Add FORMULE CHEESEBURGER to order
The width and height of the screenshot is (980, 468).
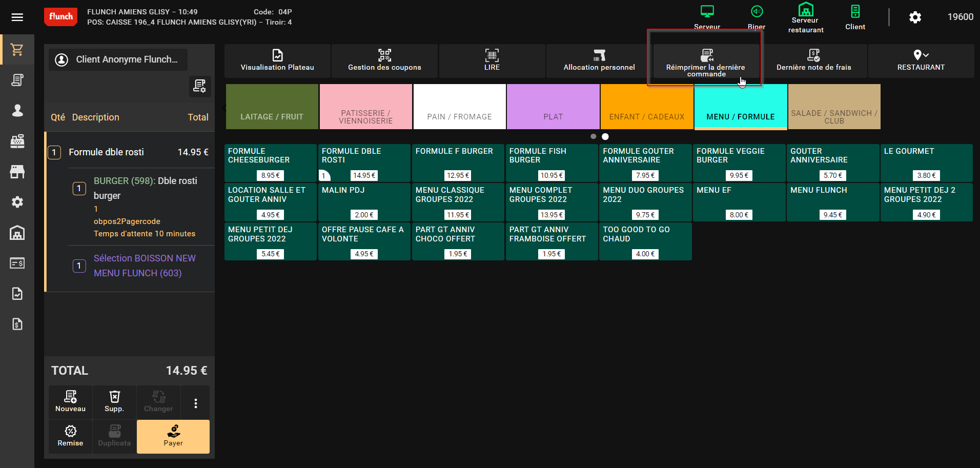271,163
